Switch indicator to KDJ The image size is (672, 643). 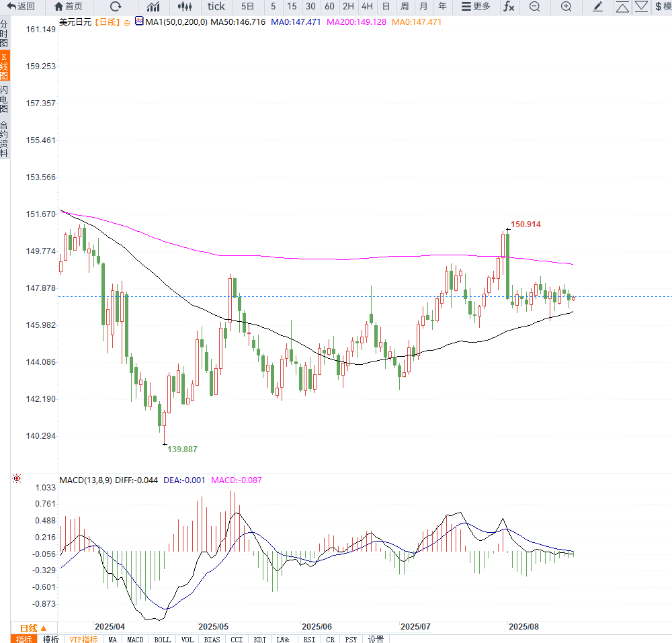click(x=259, y=639)
